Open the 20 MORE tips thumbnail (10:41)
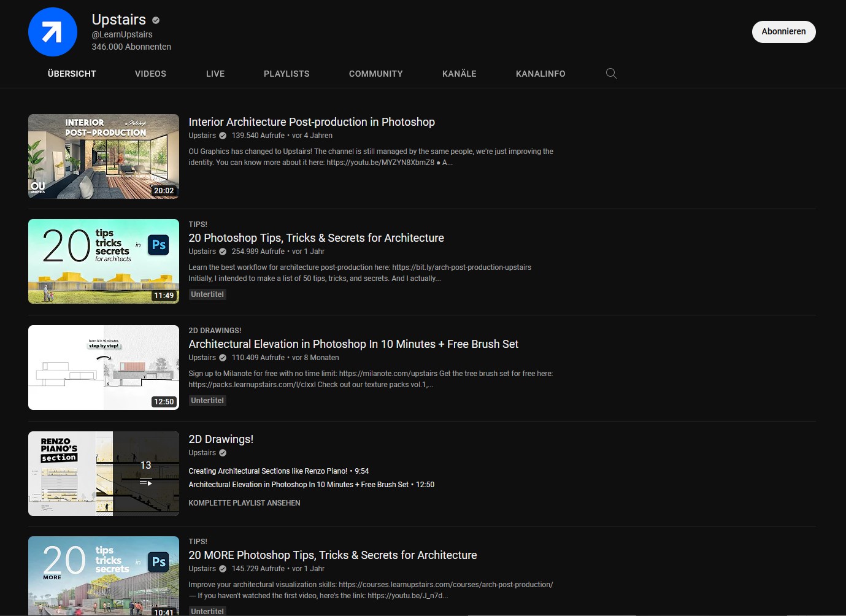Viewport: 846px width, 616px height. pyautogui.click(x=104, y=576)
